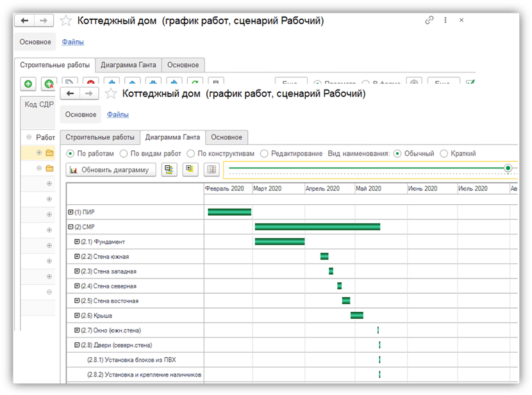The image size is (532, 395).
Task: Choose Краткий name display option
Action: pyautogui.click(x=444, y=154)
